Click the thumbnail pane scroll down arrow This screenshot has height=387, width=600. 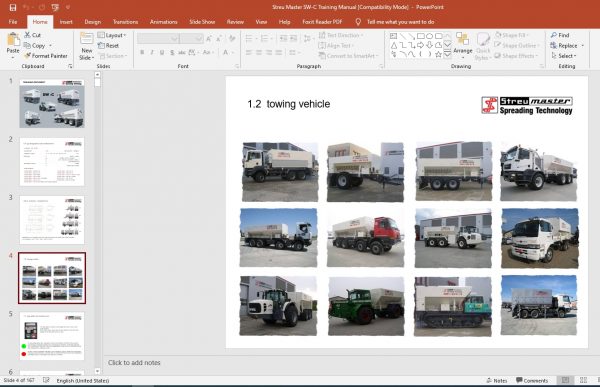point(97,371)
